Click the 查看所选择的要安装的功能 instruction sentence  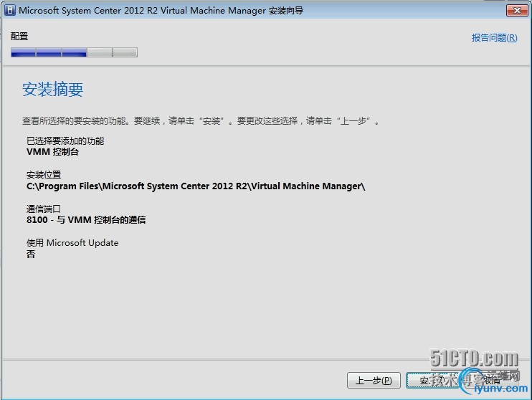pyautogui.click(x=201, y=120)
